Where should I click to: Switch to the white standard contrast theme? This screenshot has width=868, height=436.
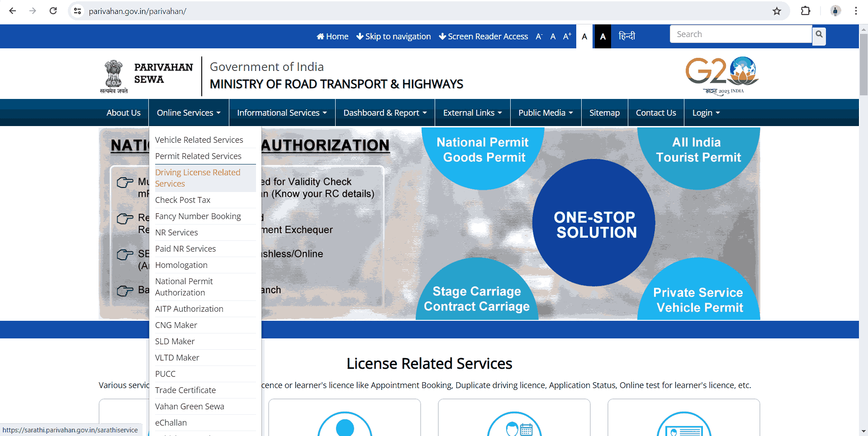tap(585, 37)
